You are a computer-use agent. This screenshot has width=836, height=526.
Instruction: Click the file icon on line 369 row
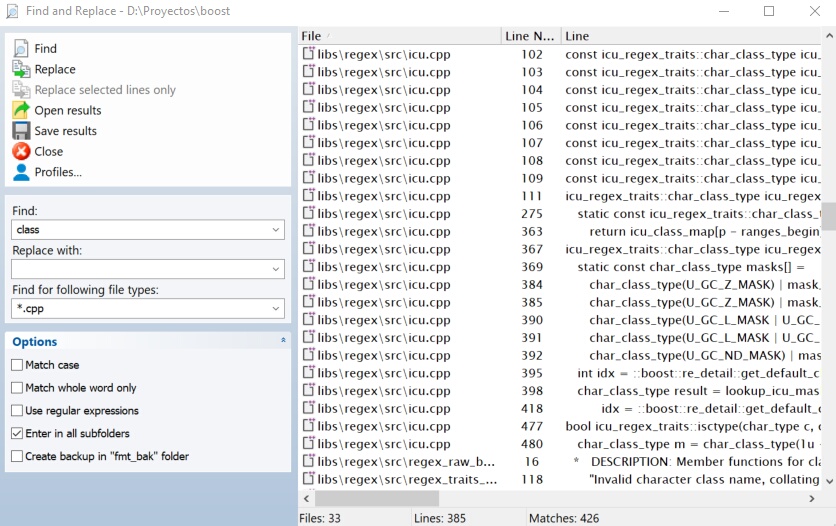pyautogui.click(x=308, y=266)
